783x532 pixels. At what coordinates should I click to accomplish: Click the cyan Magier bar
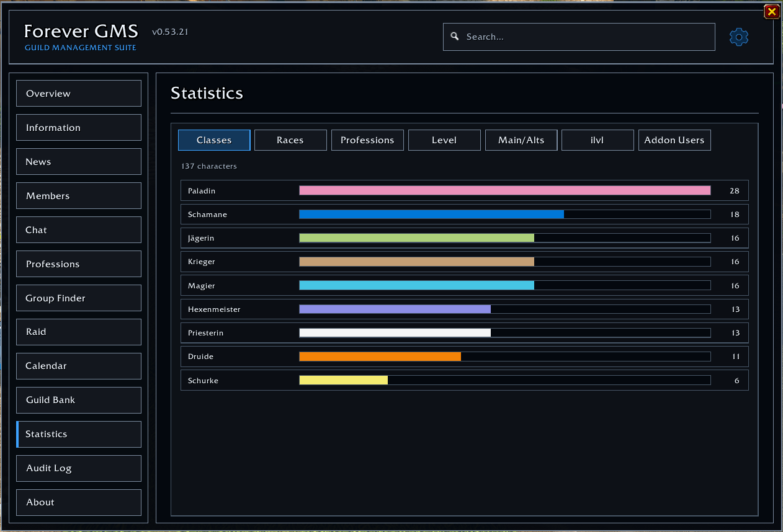tap(417, 285)
